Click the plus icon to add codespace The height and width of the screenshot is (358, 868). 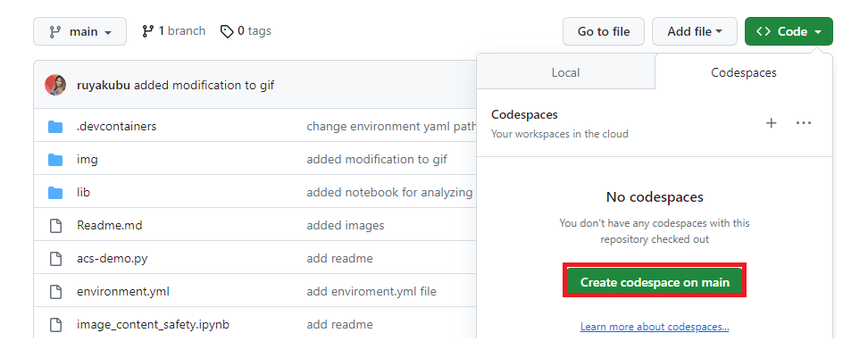point(772,123)
